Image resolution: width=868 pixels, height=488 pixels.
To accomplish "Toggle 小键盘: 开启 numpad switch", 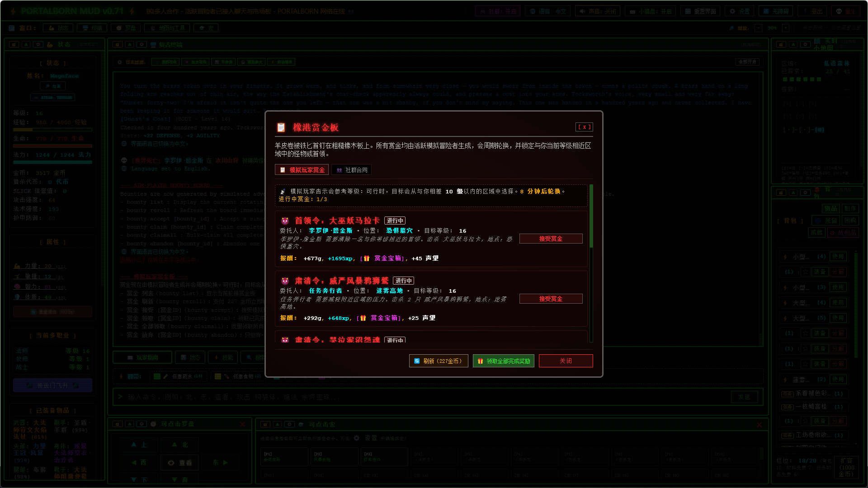I will pyautogui.click(x=651, y=11).
